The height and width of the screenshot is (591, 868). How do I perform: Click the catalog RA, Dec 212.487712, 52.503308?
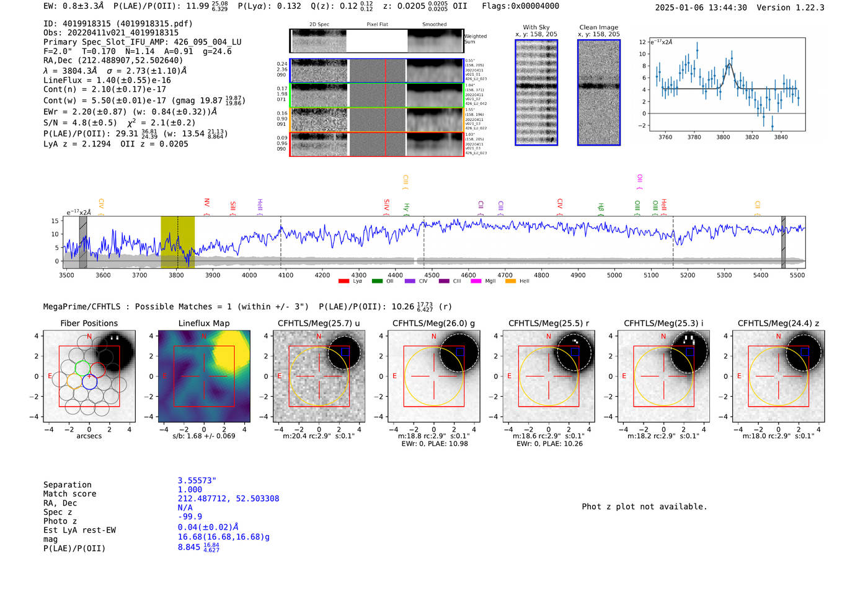228,499
